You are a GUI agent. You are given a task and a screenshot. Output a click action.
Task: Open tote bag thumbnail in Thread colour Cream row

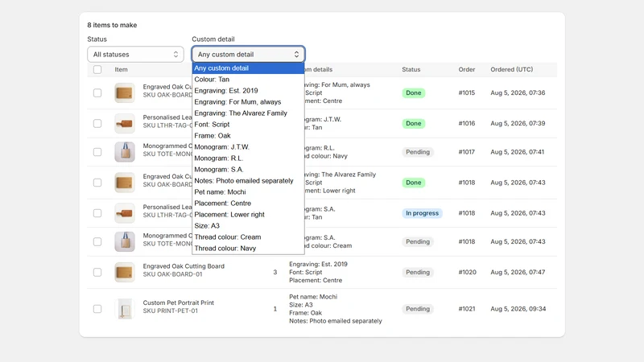[x=125, y=242]
